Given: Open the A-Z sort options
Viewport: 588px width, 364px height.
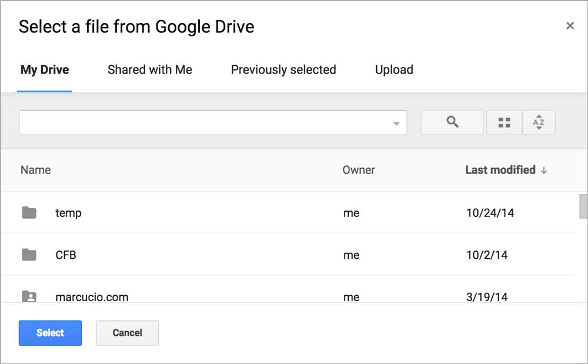Looking at the screenshot, I should 539,122.
